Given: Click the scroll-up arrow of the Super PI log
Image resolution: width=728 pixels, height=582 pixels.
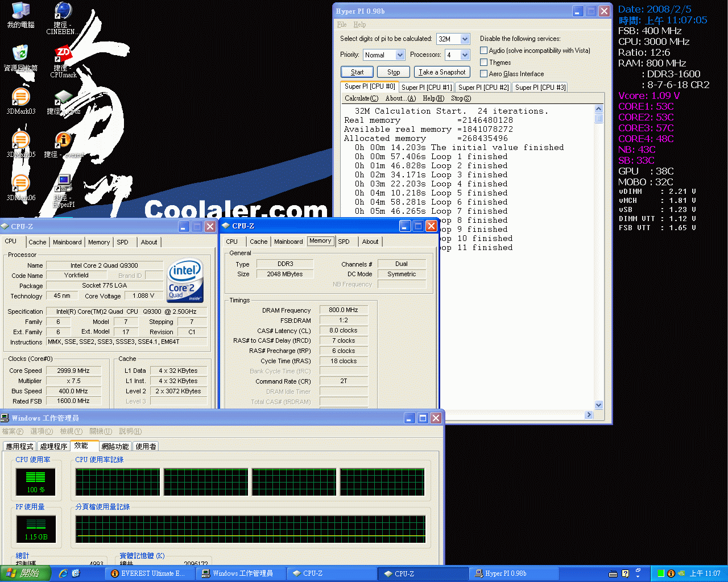Looking at the screenshot, I should [x=598, y=109].
